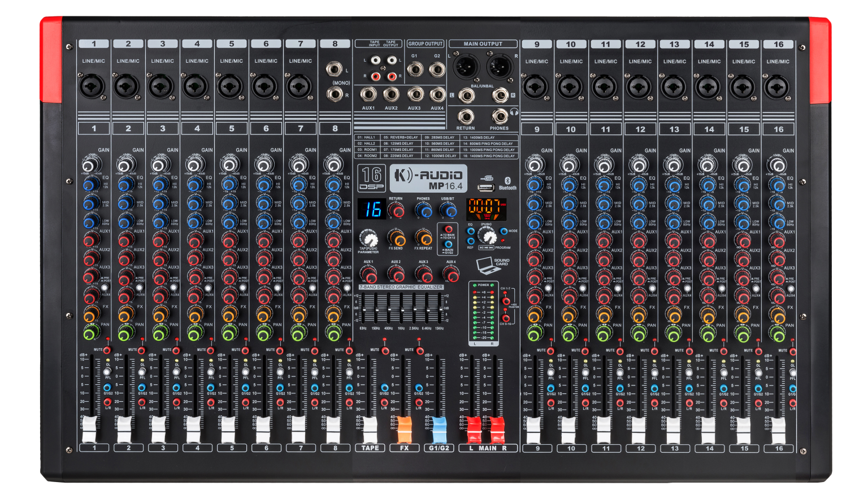
Task: Click the AUX 1 master knob
Action: (368, 275)
